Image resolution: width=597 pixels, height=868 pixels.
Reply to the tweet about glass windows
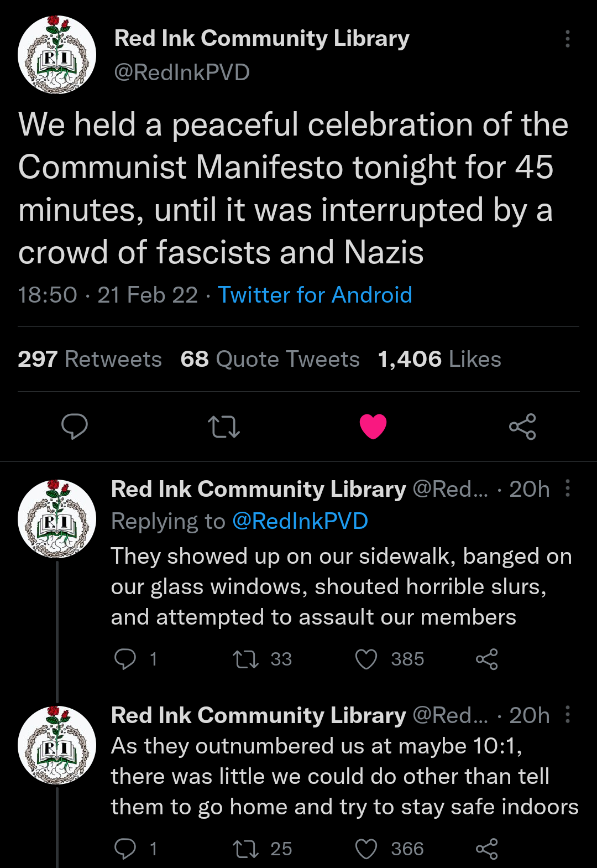coord(126,658)
